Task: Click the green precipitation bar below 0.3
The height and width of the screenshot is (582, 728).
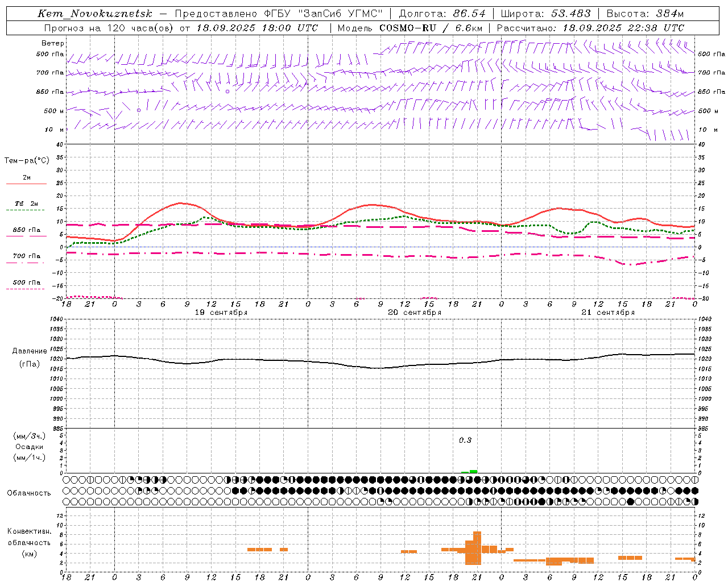Action: 473,471
